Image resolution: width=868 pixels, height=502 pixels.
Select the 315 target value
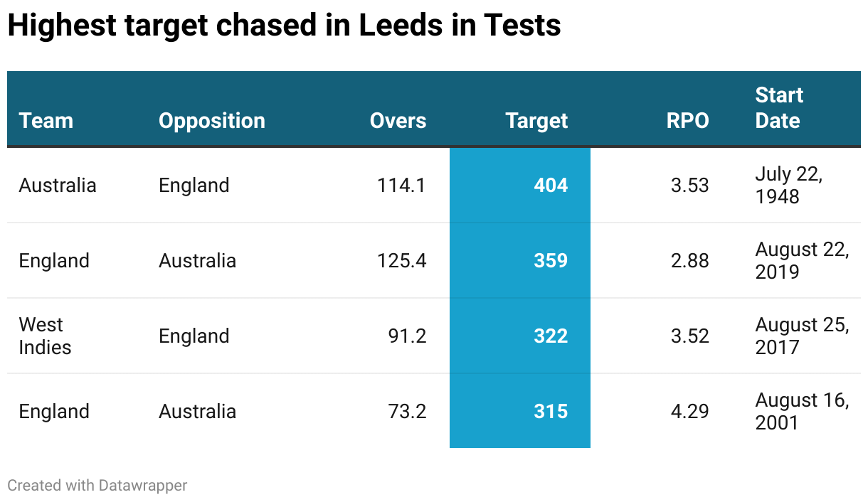tap(551, 412)
